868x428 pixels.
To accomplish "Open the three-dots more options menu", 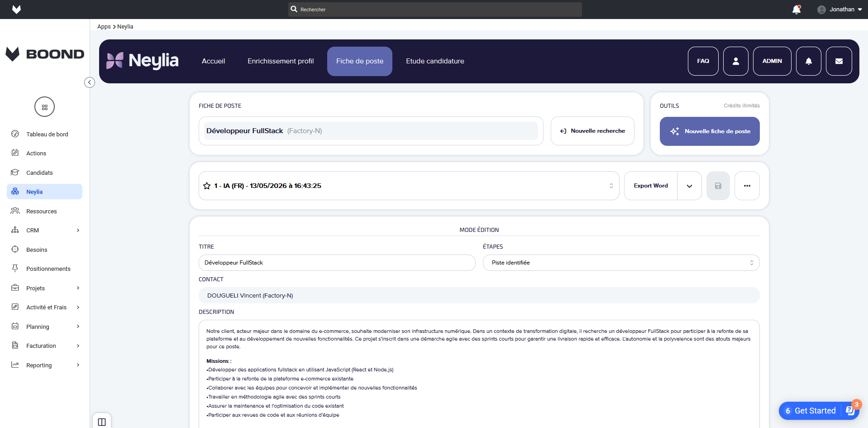I will [747, 186].
